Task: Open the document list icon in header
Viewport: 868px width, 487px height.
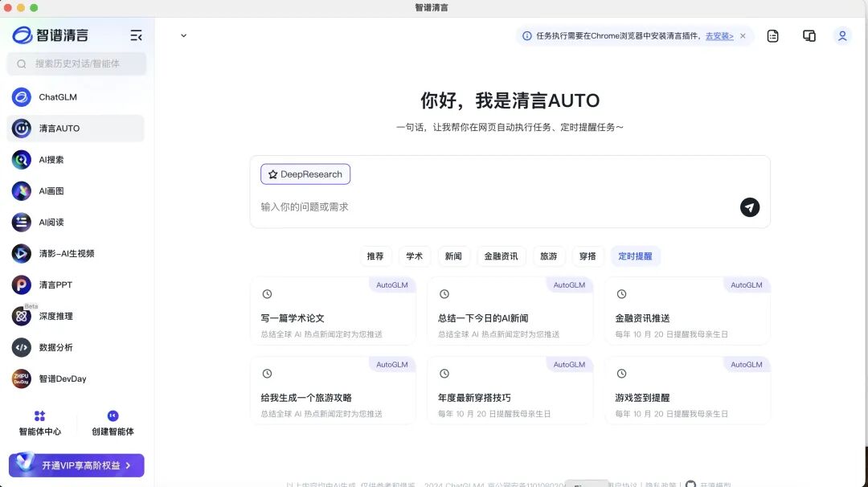Action: tap(773, 36)
